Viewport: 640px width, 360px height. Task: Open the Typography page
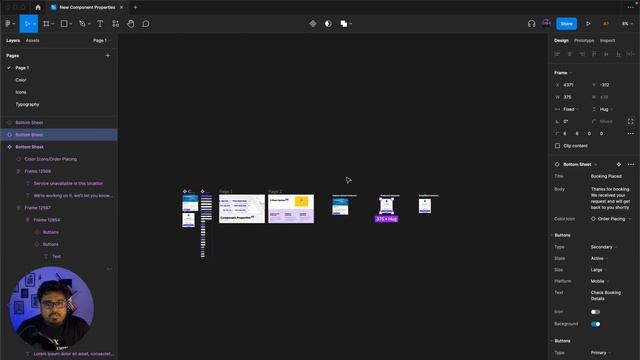[x=27, y=104]
